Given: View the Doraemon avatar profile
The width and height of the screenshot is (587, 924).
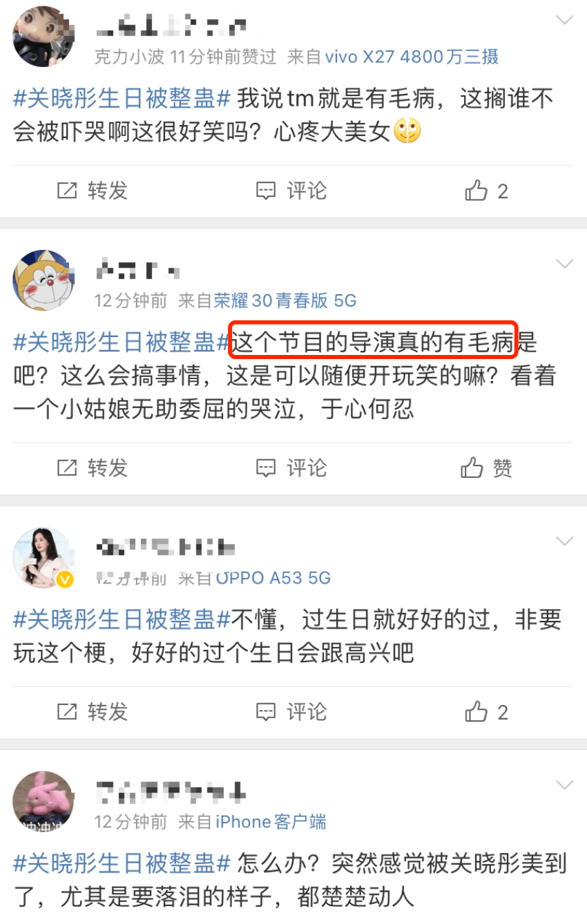Looking at the screenshot, I should (44, 280).
